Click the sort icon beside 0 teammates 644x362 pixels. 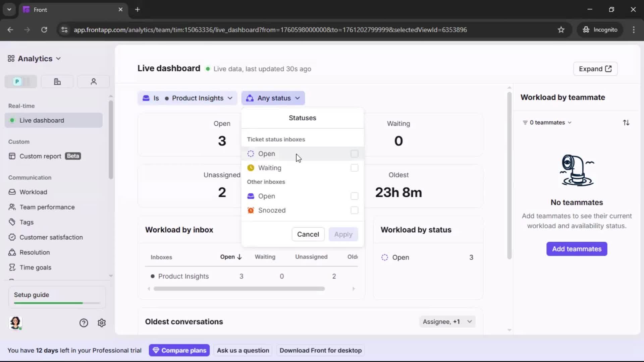pyautogui.click(x=627, y=122)
